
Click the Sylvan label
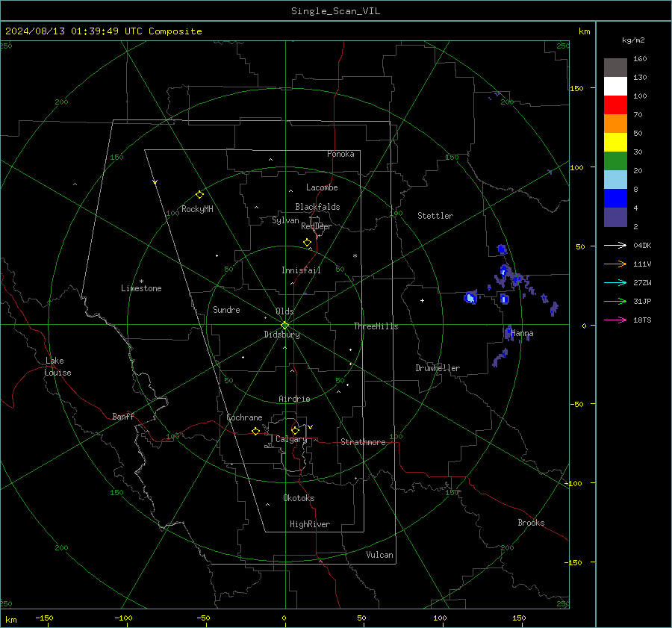[285, 220]
